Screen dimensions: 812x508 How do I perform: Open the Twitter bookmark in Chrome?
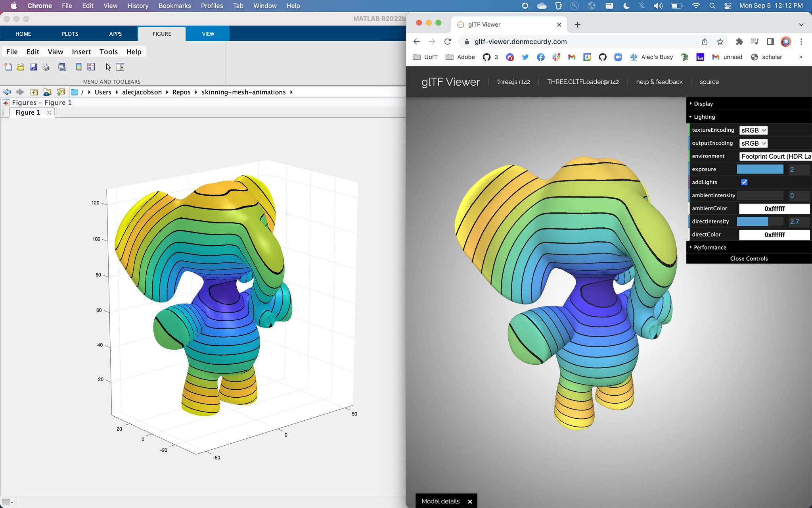(525, 57)
